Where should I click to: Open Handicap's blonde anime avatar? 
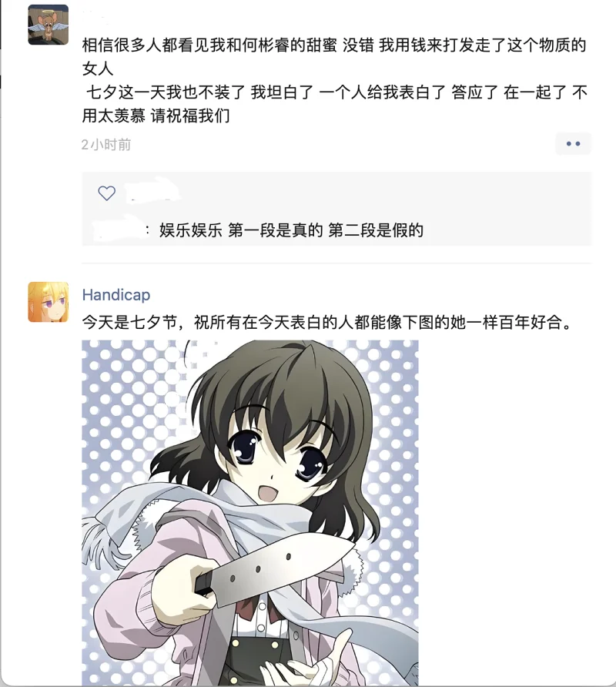tap(49, 302)
